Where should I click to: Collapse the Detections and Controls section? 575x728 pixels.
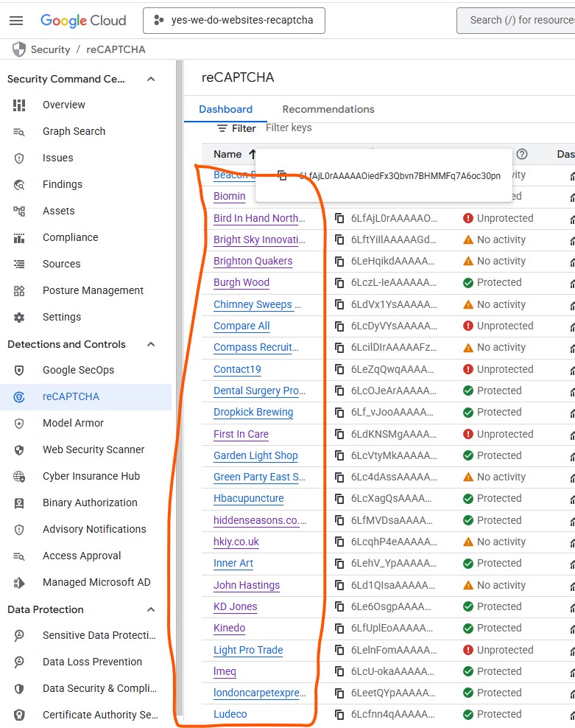pyautogui.click(x=151, y=344)
